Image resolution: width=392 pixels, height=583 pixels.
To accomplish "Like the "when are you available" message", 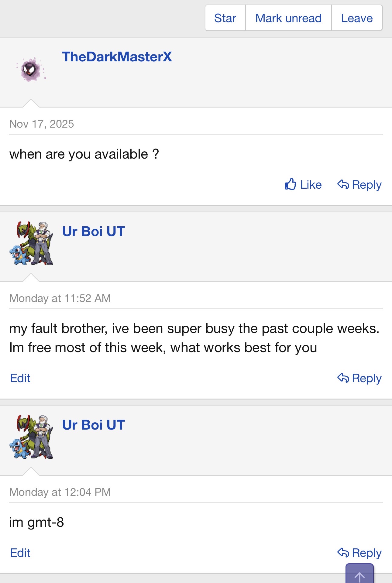I will (303, 184).
